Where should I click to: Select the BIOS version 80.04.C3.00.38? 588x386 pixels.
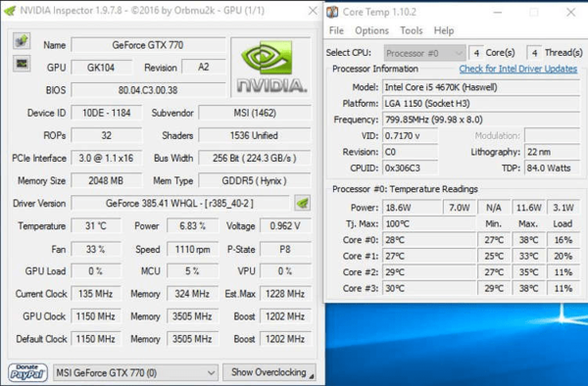tap(148, 90)
